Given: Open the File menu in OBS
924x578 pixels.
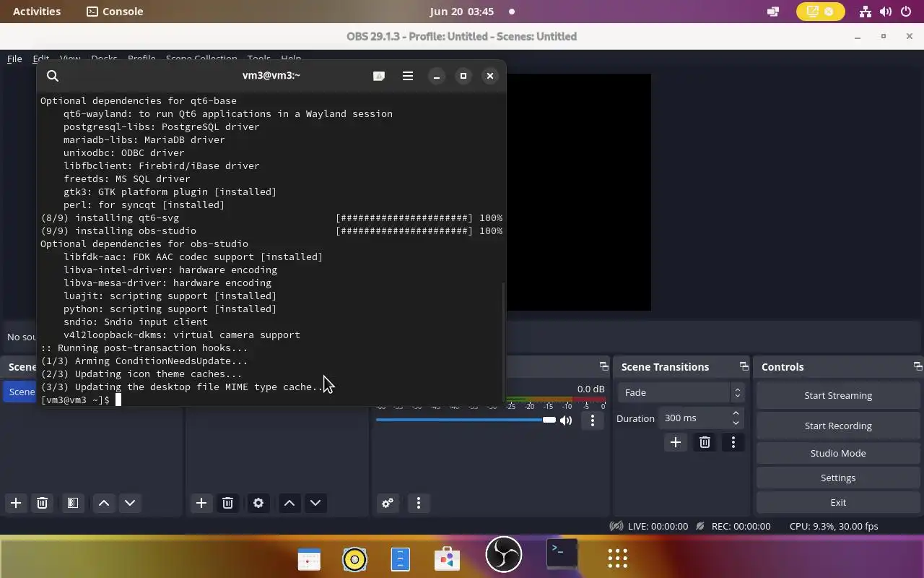Looking at the screenshot, I should tap(14, 59).
